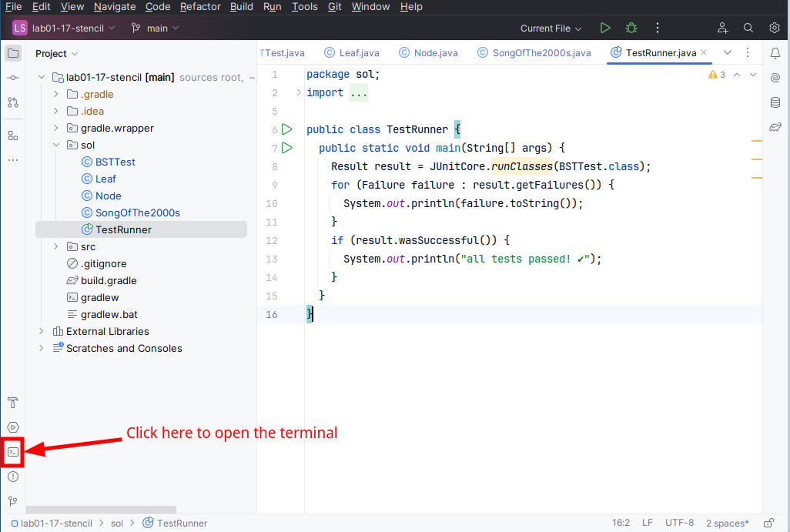Click the warnings indicator showing 3

(x=716, y=75)
